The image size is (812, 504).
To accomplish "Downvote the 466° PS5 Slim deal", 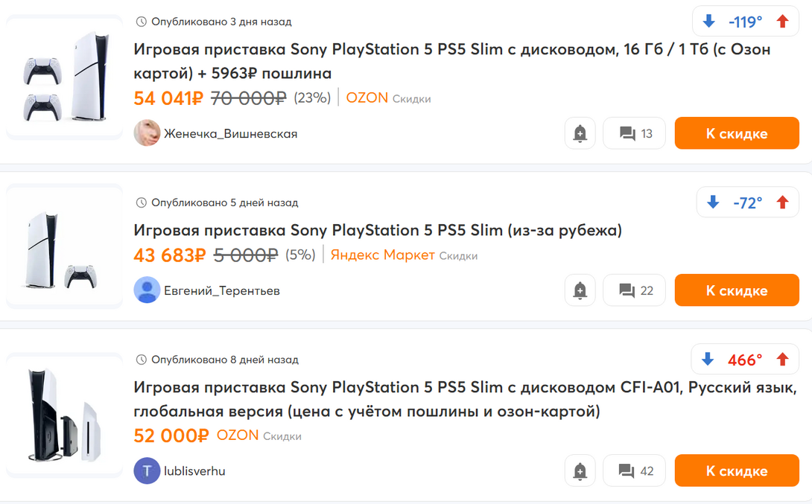I will [708, 360].
